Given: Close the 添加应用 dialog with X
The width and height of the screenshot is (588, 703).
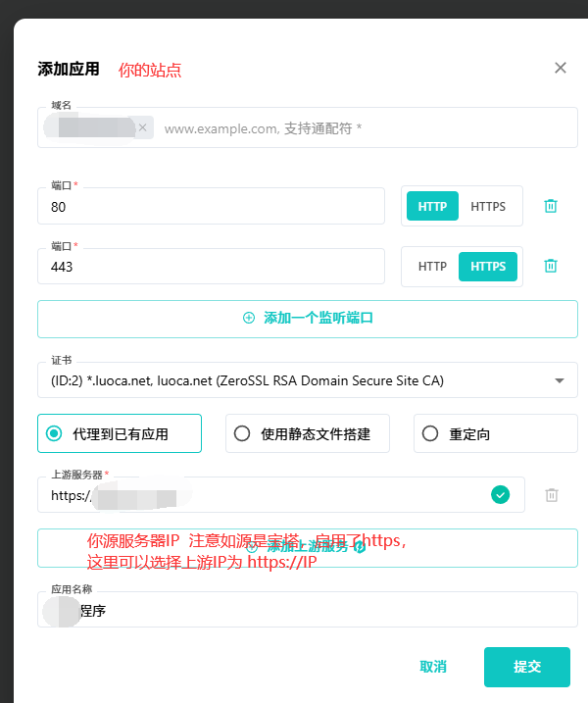Looking at the screenshot, I should click(x=561, y=68).
